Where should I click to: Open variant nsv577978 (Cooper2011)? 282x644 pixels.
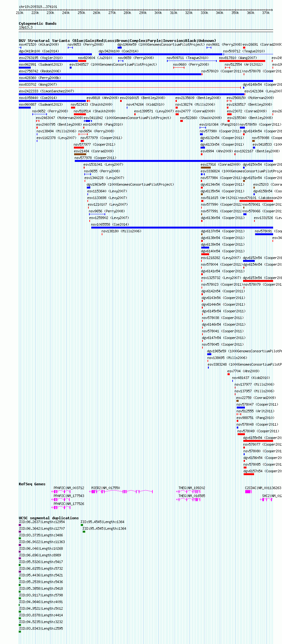point(95,158)
